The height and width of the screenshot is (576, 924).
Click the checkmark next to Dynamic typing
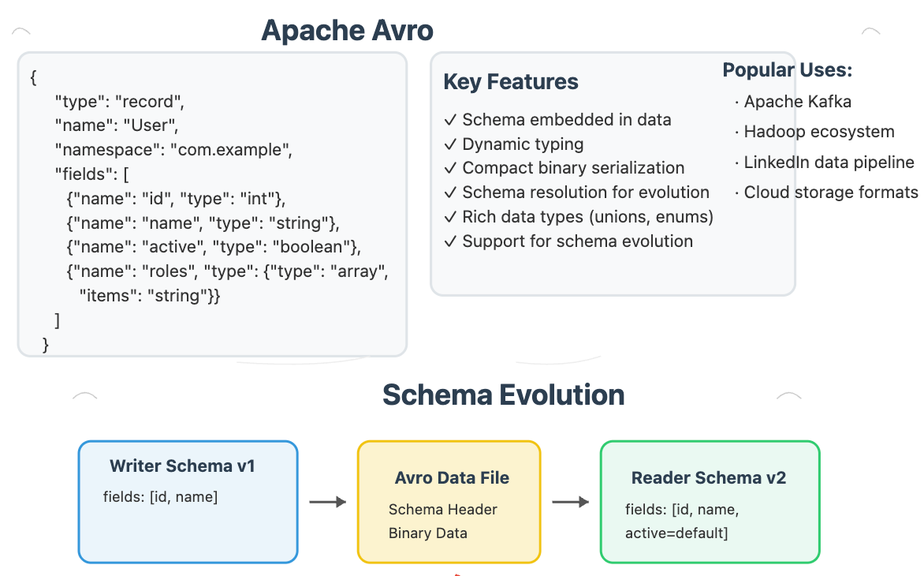tap(450, 144)
